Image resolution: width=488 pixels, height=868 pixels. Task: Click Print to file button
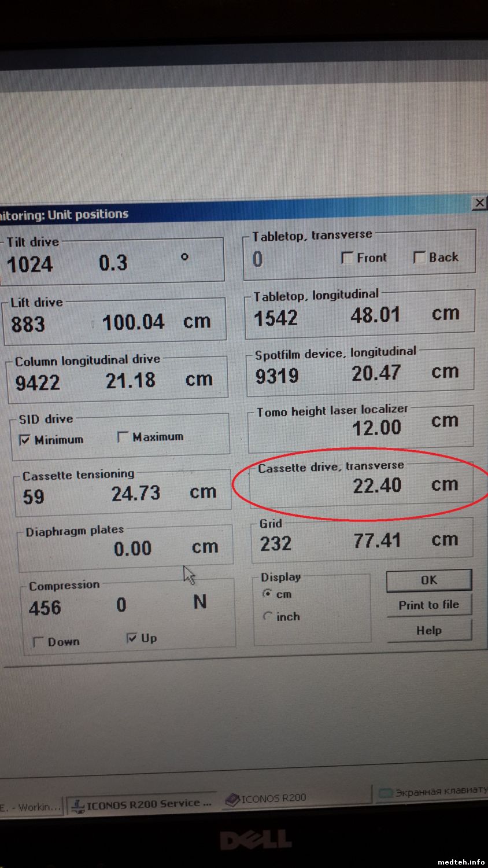(x=428, y=605)
